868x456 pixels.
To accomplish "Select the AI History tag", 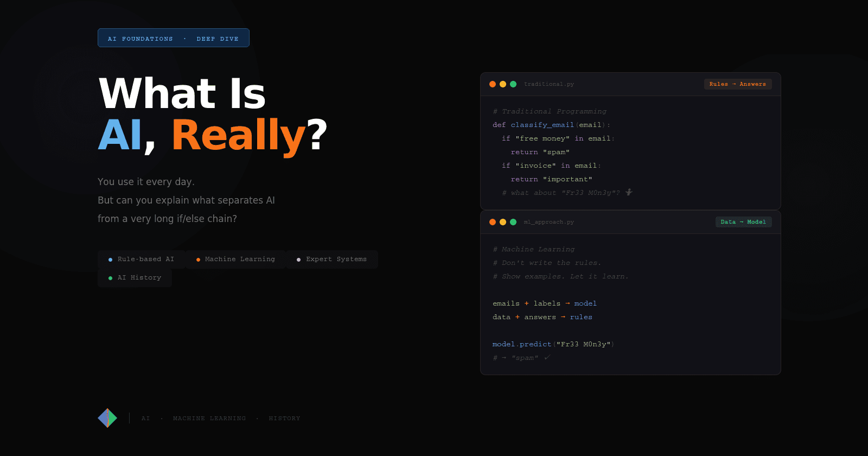I will click(135, 278).
